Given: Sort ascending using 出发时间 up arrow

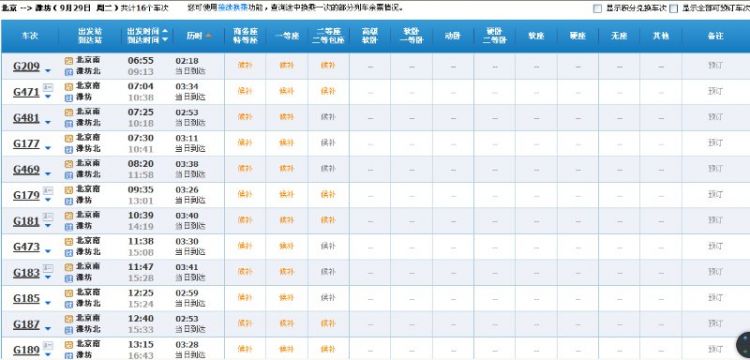Looking at the screenshot, I should point(165,31).
